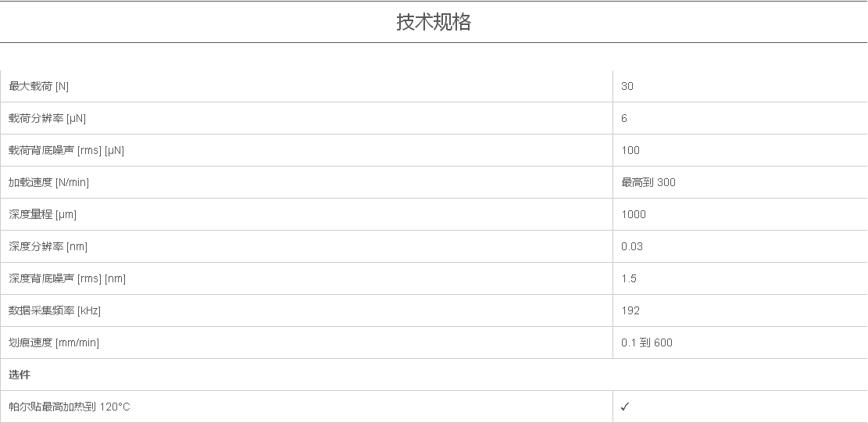This screenshot has width=868, height=423.
Task: Click the checkmark for 帕尔贴最高加热到 120°C
Action: pos(625,407)
